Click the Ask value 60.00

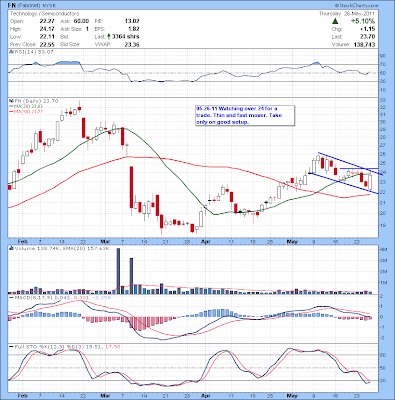(x=81, y=21)
